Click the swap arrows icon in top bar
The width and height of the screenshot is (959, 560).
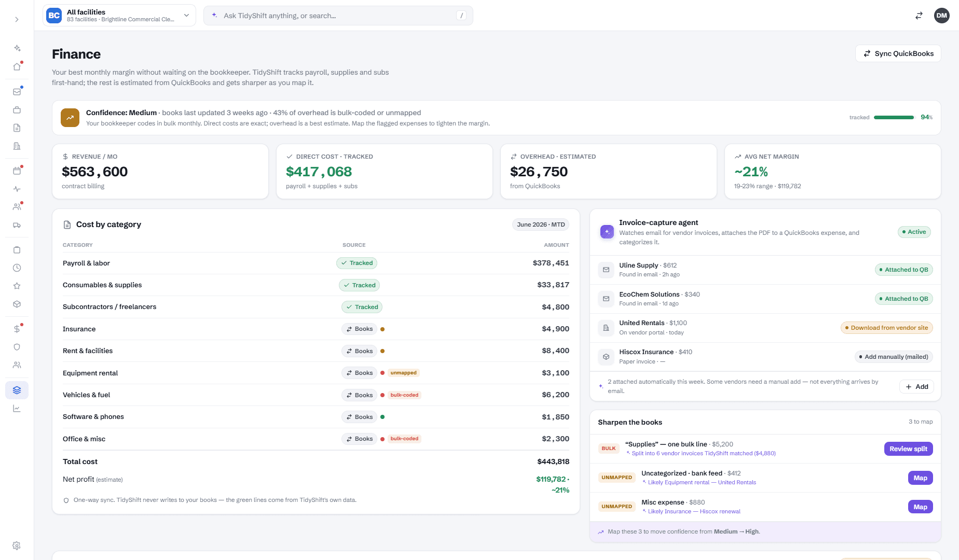pyautogui.click(x=919, y=16)
